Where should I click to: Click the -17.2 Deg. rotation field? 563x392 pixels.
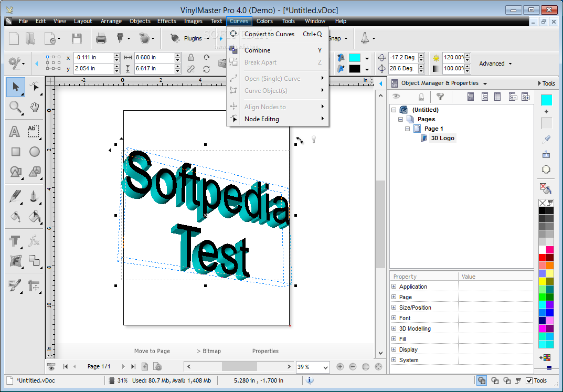click(x=403, y=57)
